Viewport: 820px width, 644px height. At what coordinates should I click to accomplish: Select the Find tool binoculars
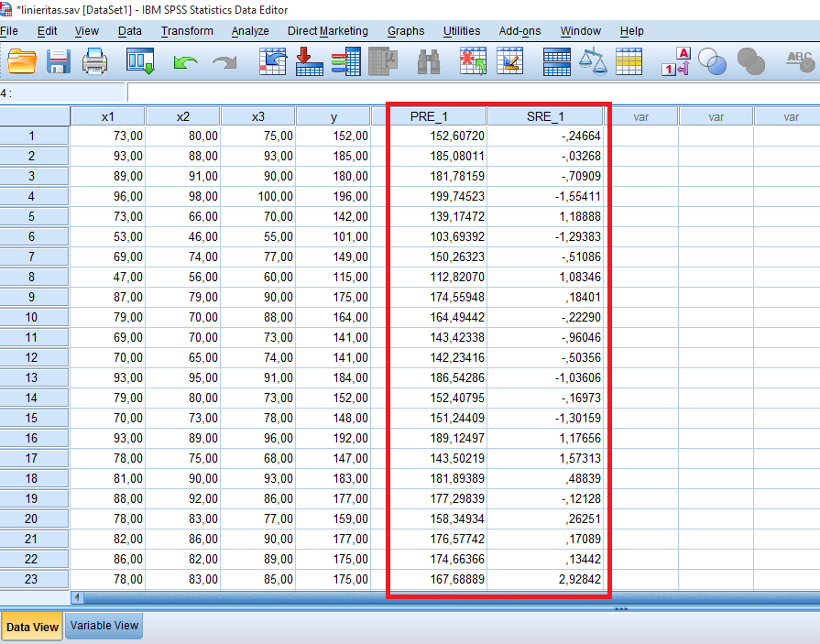click(x=428, y=62)
